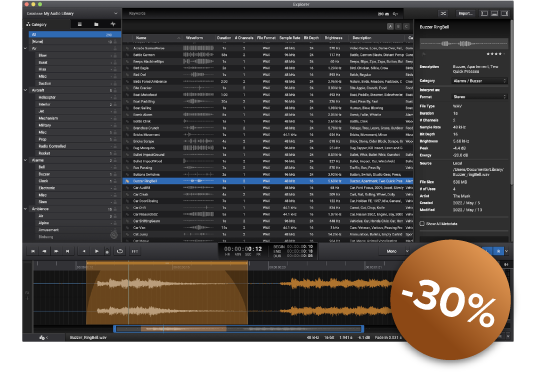Click the orange selection region in the waveform
The width and height of the screenshot is (536, 372).
tap(167, 293)
